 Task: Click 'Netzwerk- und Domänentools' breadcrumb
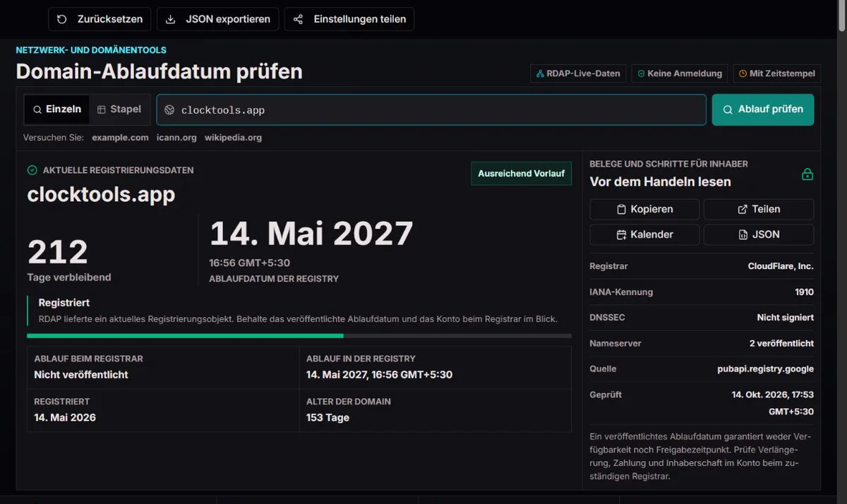tap(91, 50)
